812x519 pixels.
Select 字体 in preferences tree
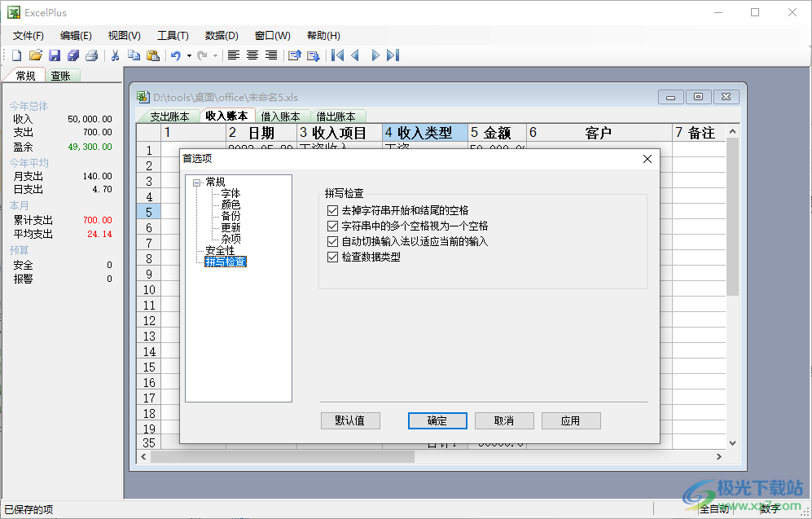[x=230, y=193]
